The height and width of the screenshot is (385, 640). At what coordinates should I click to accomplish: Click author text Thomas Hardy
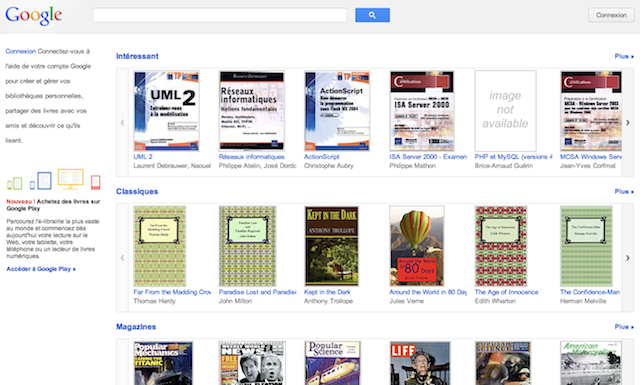154,301
